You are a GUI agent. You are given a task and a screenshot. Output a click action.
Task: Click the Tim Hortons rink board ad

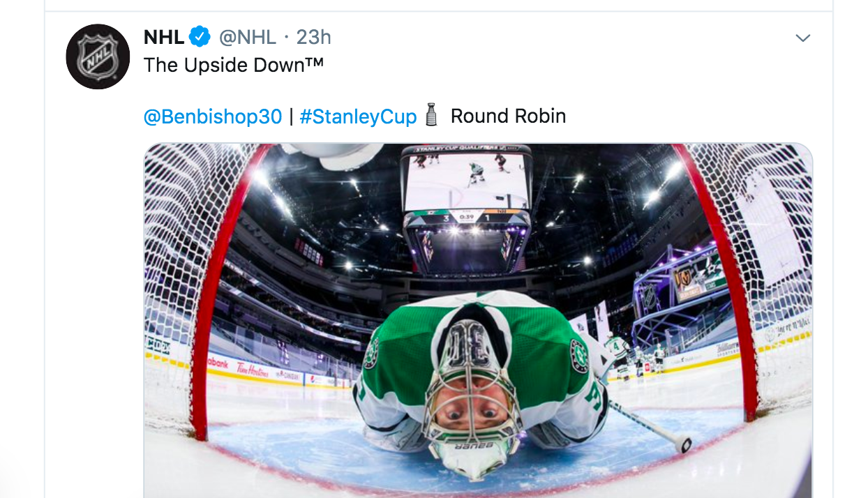(x=253, y=370)
